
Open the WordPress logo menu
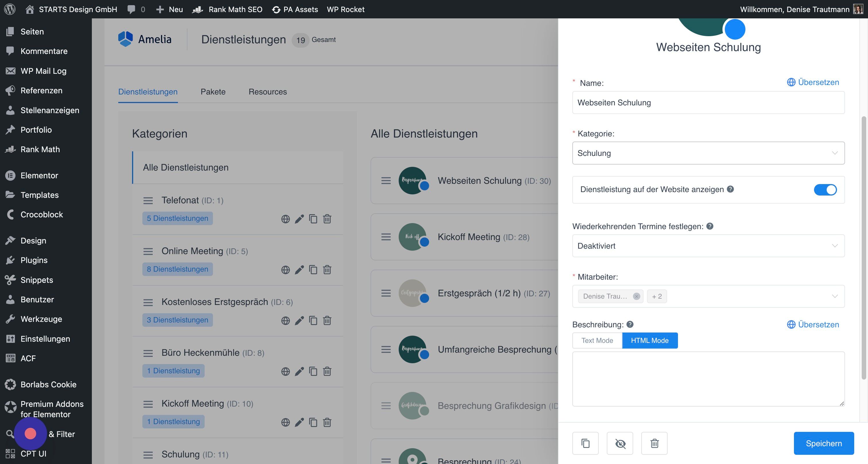[x=10, y=9]
